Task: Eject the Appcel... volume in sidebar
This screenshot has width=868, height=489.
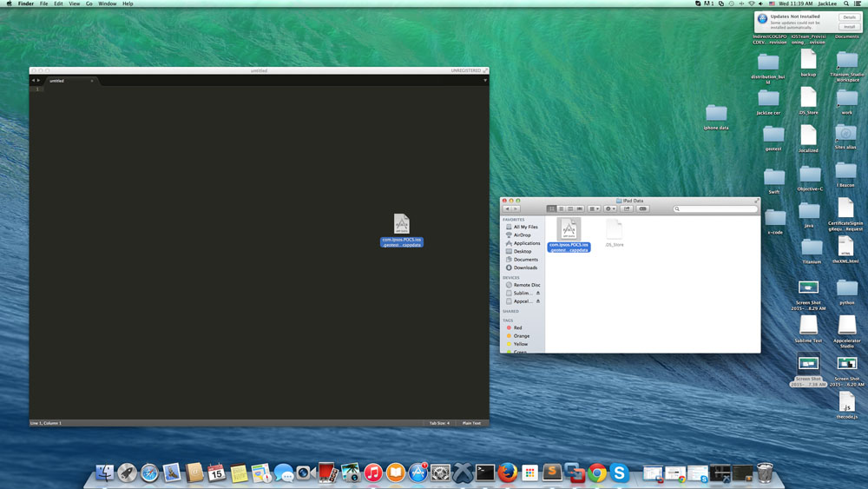Action: [537, 301]
